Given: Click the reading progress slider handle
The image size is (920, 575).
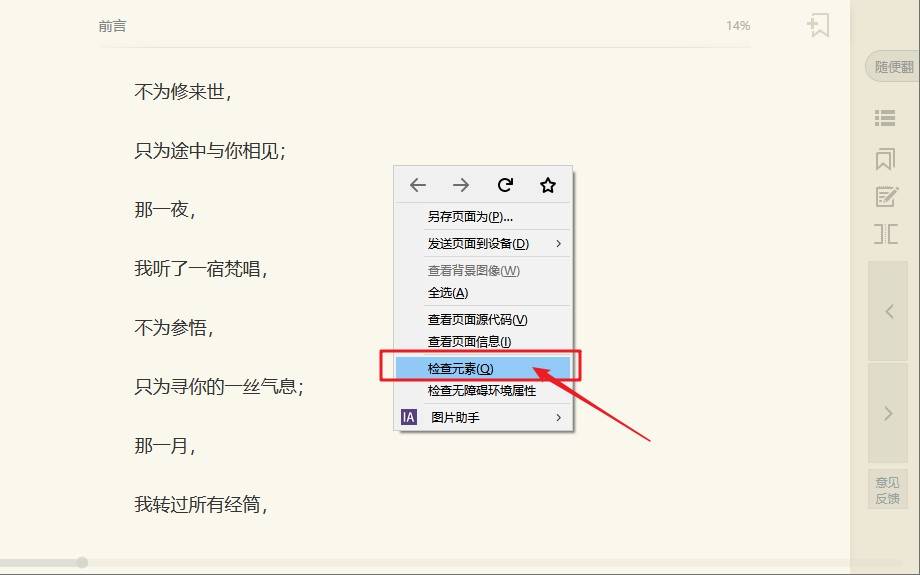Looking at the screenshot, I should (x=82, y=563).
